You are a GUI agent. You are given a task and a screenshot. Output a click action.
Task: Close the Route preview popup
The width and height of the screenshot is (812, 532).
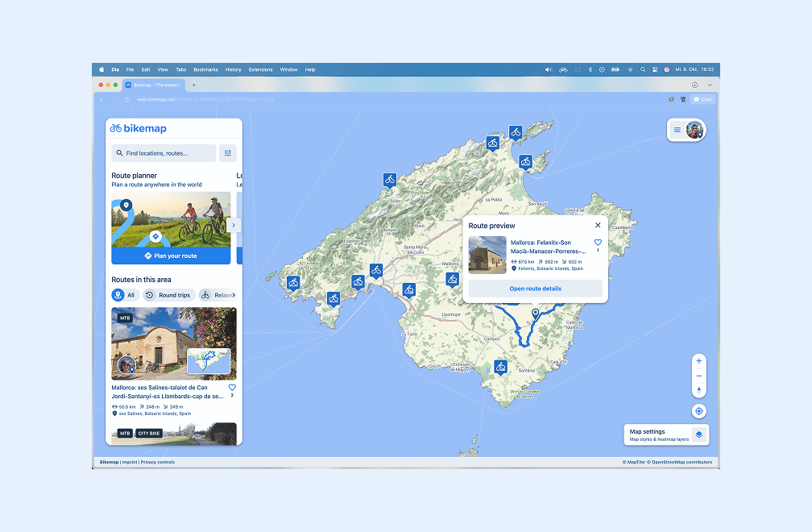click(x=598, y=226)
